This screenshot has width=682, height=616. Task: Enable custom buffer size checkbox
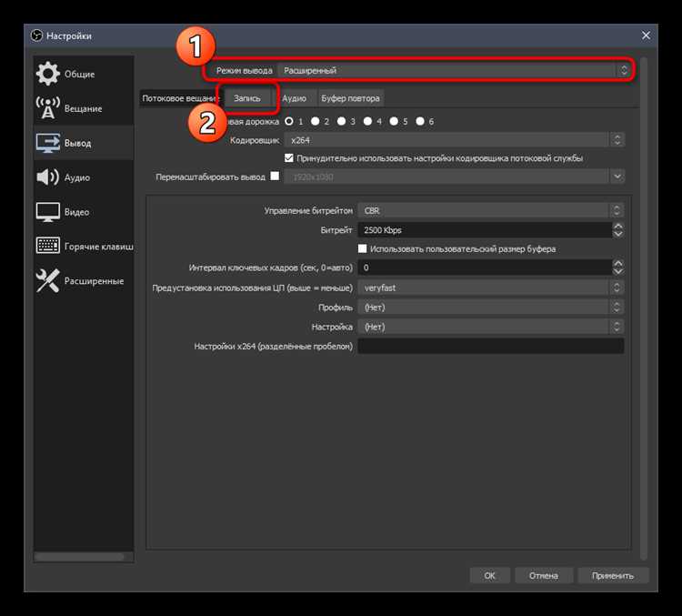pyautogui.click(x=362, y=248)
